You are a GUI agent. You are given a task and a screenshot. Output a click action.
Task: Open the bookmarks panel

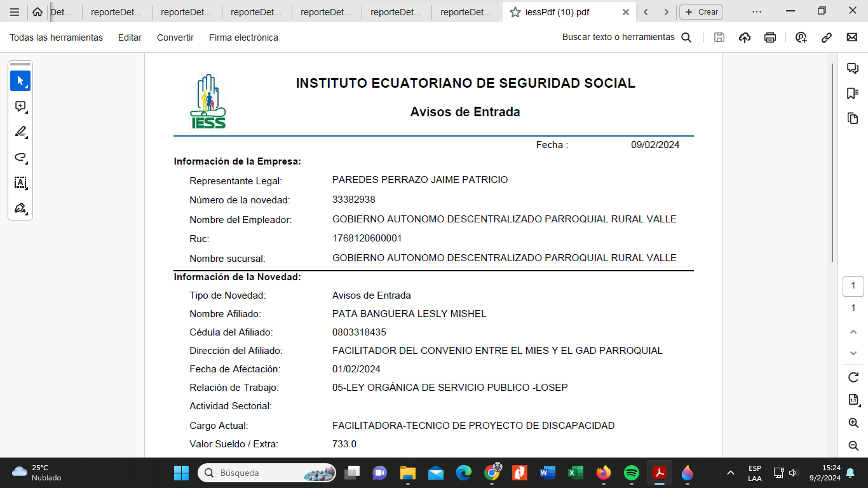(x=853, y=93)
